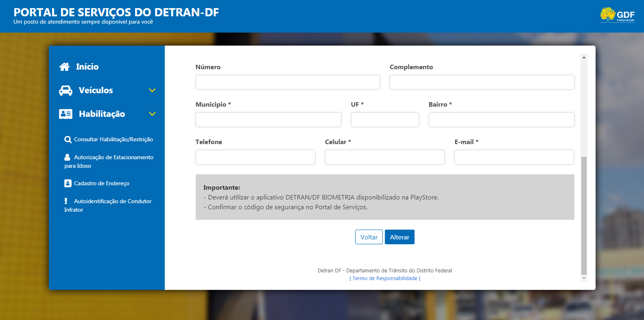Screen dimensions: 644x320
Task: Click the scrollbar up arrow
Action: (584, 57)
